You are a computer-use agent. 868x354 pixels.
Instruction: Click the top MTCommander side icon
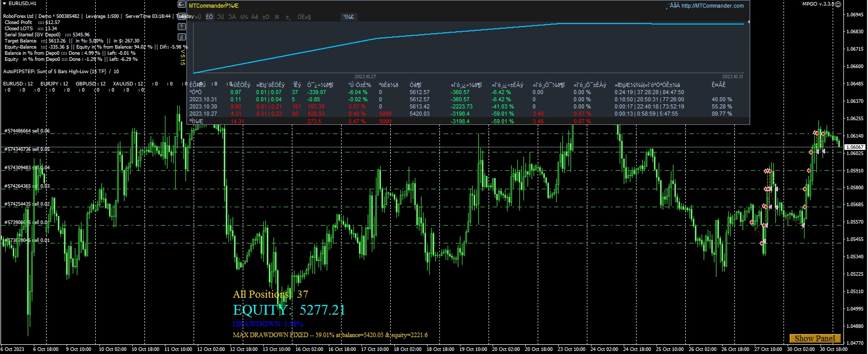[181, 4]
